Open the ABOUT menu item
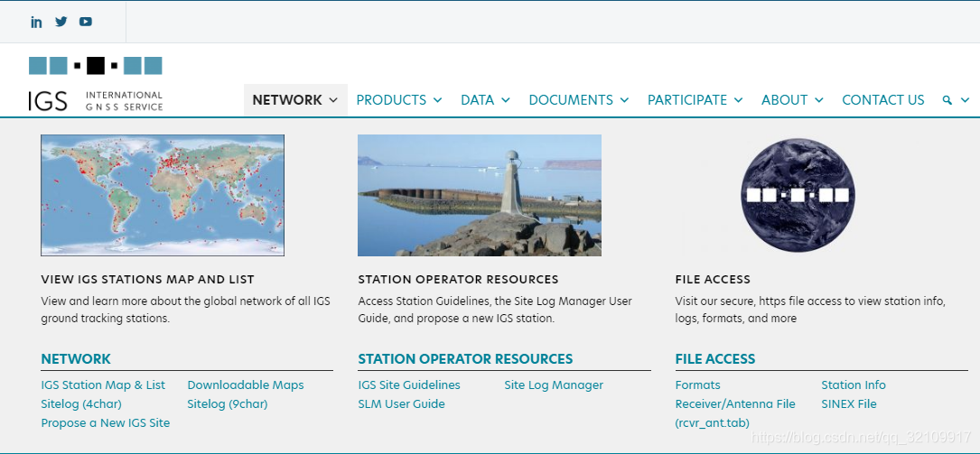Screen dimensions: 980x454 click(785, 100)
